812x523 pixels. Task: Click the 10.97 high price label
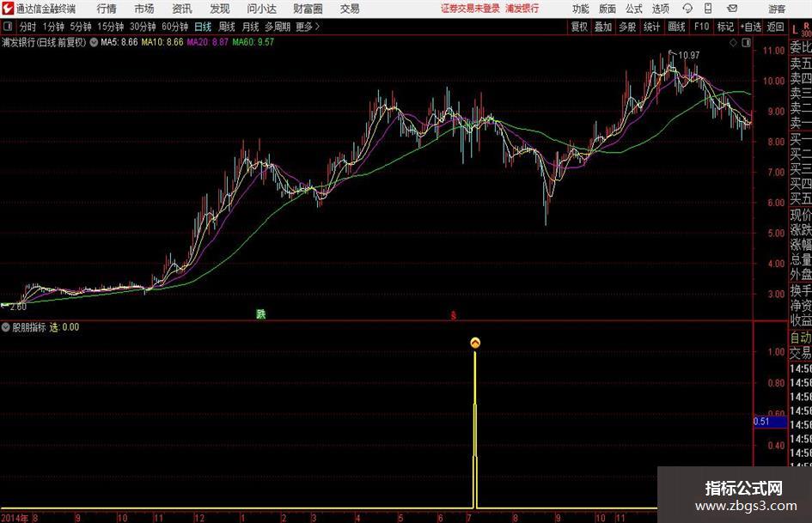(x=689, y=56)
